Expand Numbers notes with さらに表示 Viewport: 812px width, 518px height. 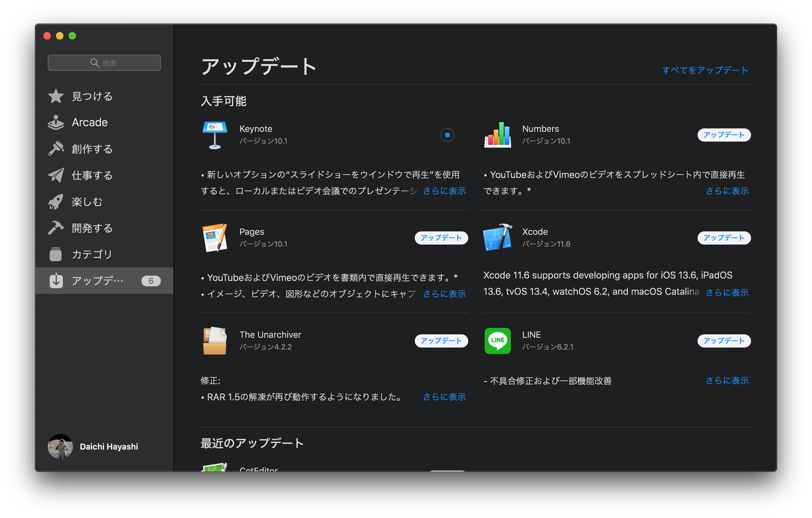click(727, 191)
